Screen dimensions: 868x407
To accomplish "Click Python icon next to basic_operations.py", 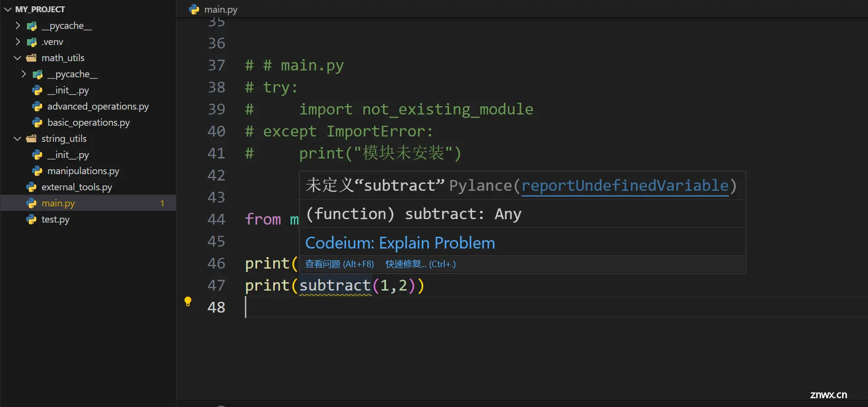I will point(37,122).
